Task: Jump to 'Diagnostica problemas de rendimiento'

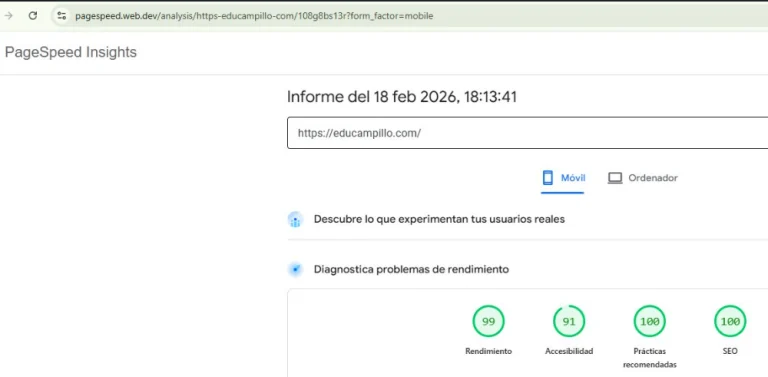Action: coord(411,269)
